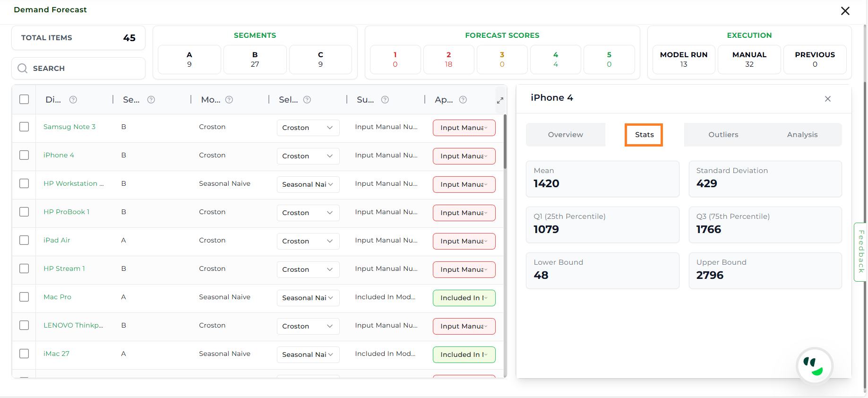Open the Overview tab

pyautogui.click(x=565, y=135)
